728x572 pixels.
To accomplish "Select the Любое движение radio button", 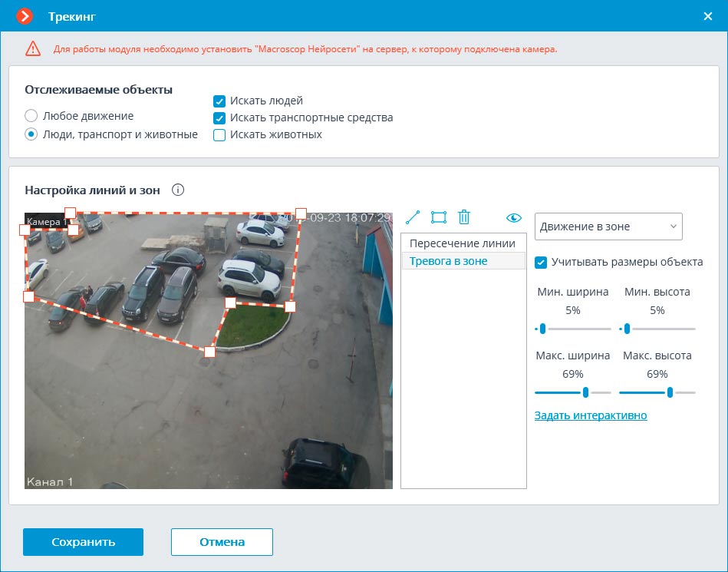I will click(31, 116).
